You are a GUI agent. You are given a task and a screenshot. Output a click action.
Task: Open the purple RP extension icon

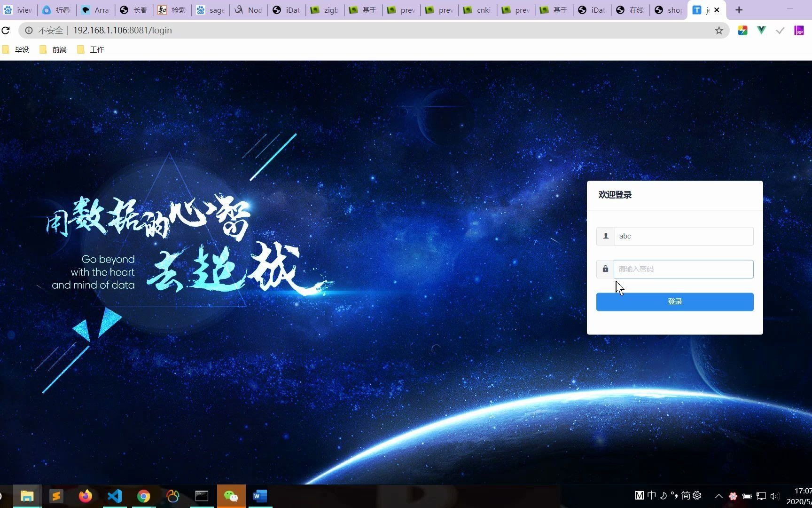[799, 31]
